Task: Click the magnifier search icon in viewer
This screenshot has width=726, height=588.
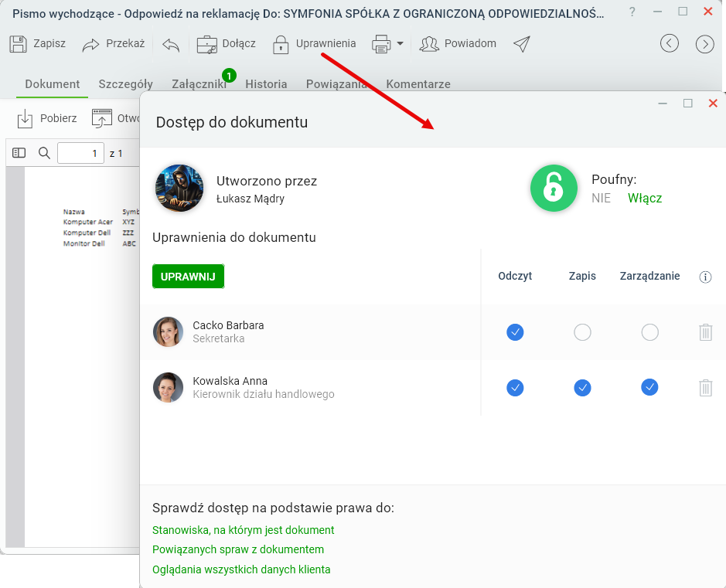Action: pos(44,153)
